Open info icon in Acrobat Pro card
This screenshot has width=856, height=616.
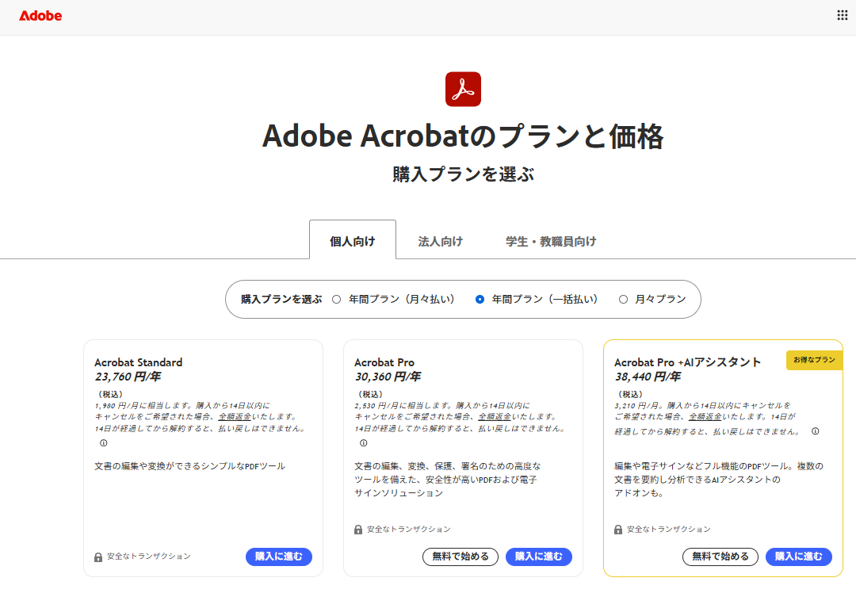point(364,443)
